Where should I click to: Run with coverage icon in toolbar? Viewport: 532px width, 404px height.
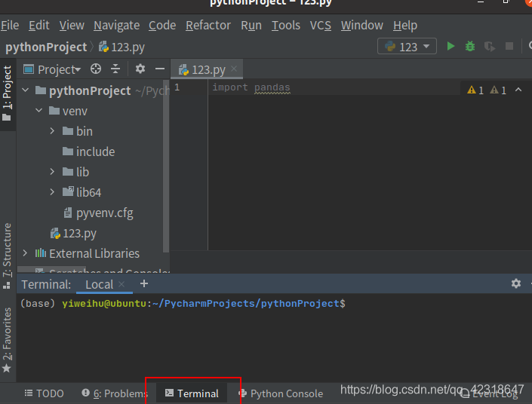click(x=489, y=47)
